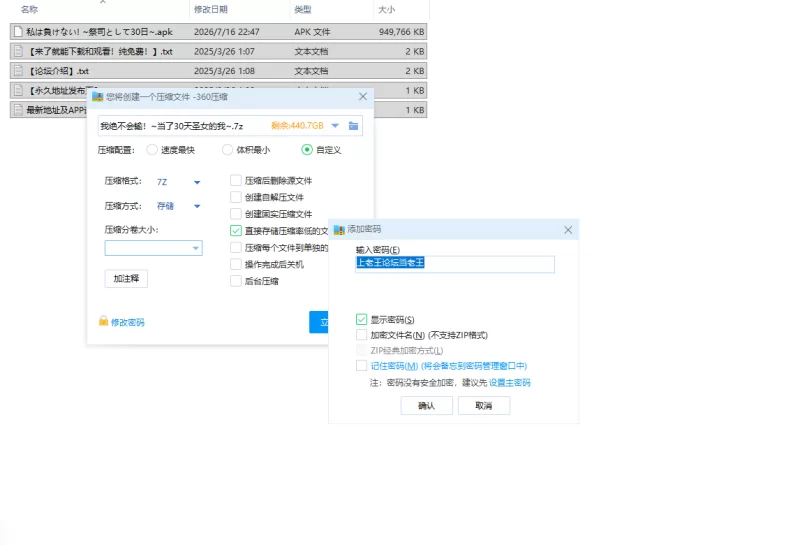Open the 压缩分卷大小 combo box
Viewport: 800px width, 545px height.
point(154,248)
